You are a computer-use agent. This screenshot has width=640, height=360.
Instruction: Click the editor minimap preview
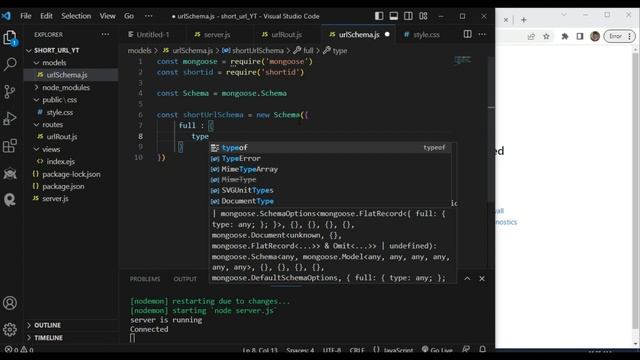(x=462, y=60)
